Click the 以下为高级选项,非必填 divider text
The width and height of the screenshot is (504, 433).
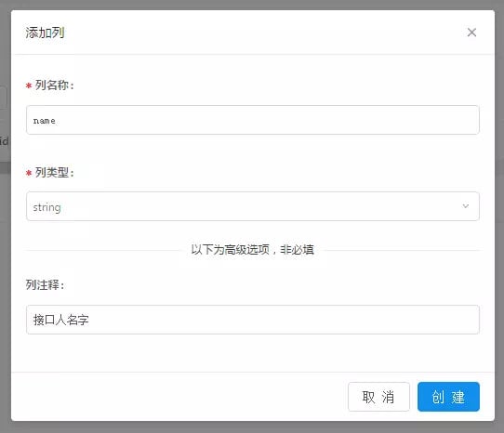click(x=253, y=250)
